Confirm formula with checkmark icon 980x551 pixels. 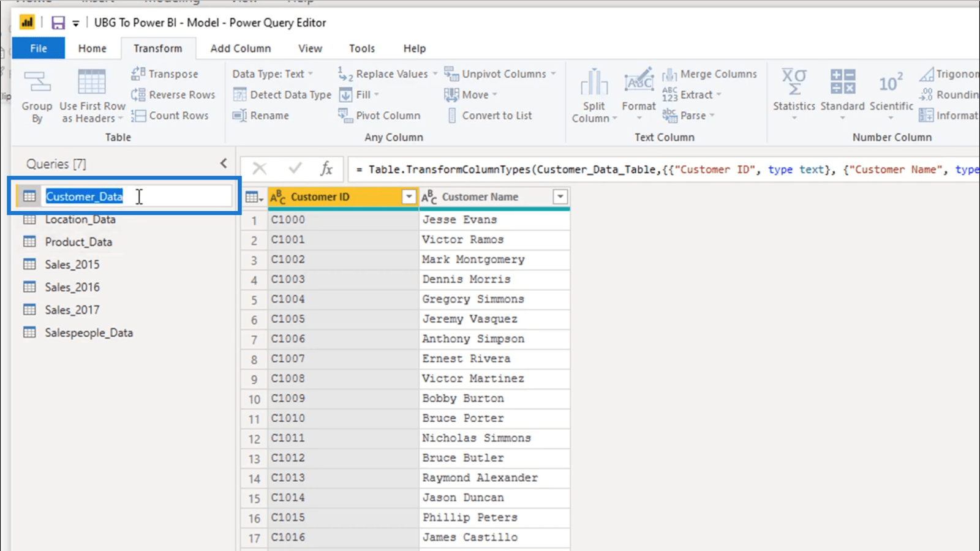(295, 168)
